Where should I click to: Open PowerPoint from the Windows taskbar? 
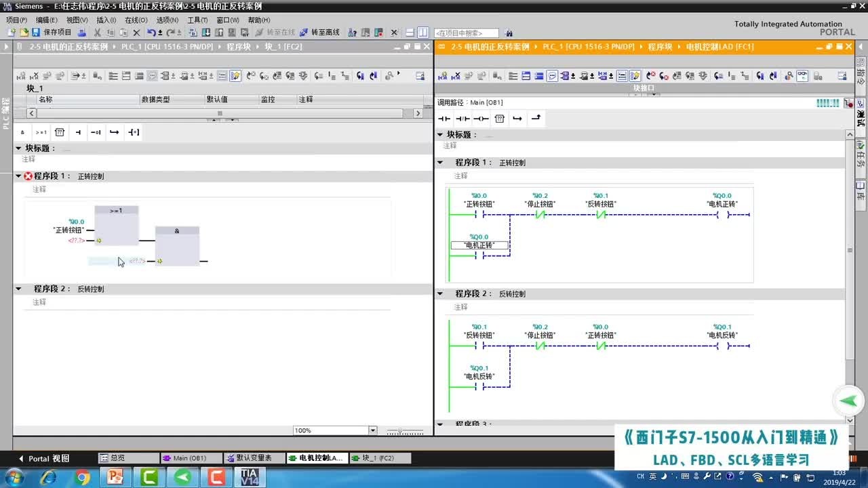(115, 477)
